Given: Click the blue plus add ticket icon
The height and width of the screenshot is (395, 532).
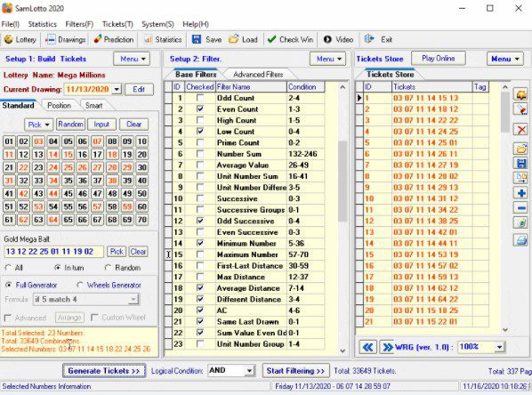Looking at the screenshot, I should coord(521,193).
